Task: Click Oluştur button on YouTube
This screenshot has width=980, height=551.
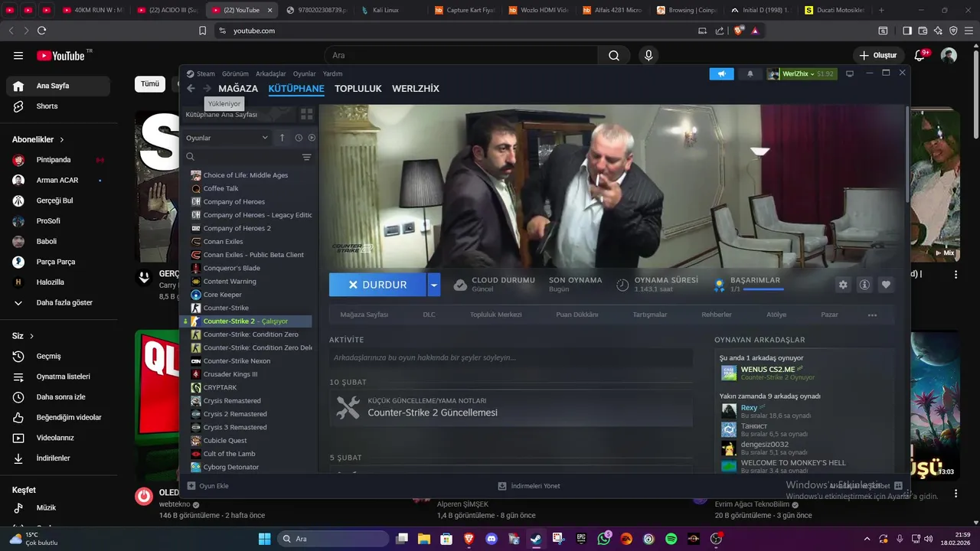Action: tap(877, 55)
